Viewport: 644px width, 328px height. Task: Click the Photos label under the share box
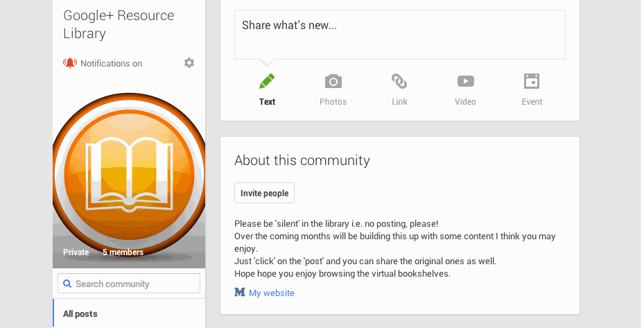coord(333,101)
